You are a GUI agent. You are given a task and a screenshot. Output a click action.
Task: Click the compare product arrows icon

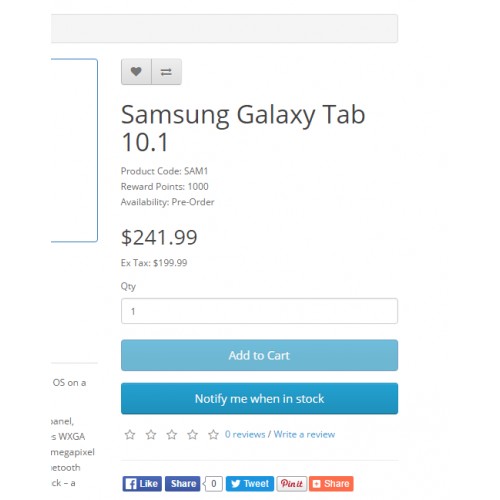tap(166, 72)
